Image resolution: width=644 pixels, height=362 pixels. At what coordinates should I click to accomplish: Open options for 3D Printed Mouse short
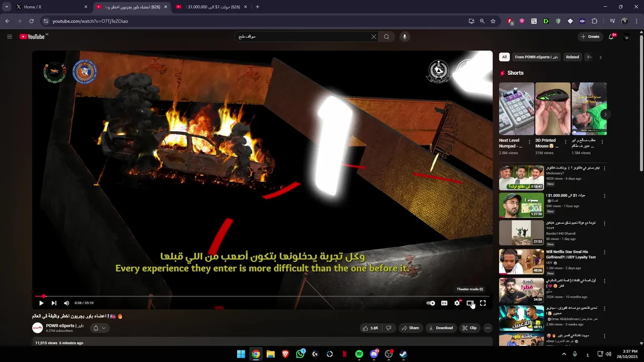(x=566, y=142)
